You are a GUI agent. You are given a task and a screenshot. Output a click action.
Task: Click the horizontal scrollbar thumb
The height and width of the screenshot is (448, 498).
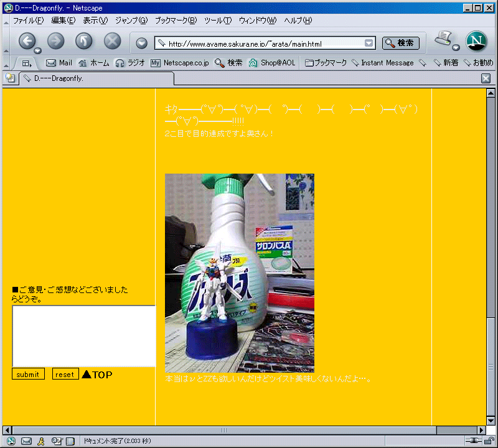click(225, 430)
